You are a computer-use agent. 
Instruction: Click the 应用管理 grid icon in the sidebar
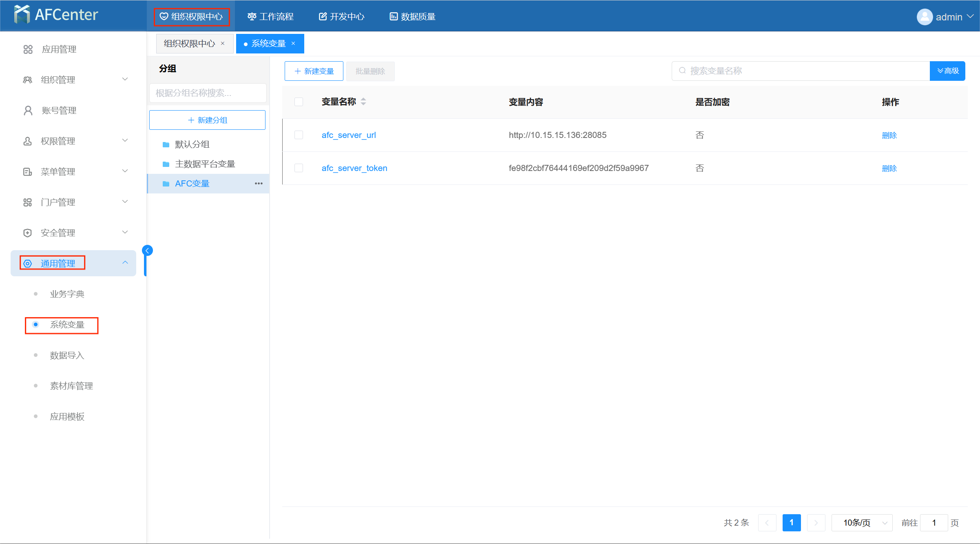(28, 49)
